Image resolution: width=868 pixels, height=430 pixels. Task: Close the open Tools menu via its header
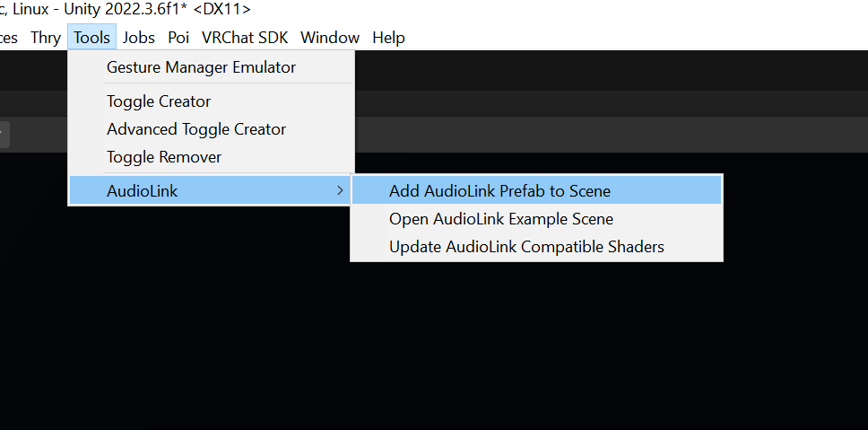(92, 38)
